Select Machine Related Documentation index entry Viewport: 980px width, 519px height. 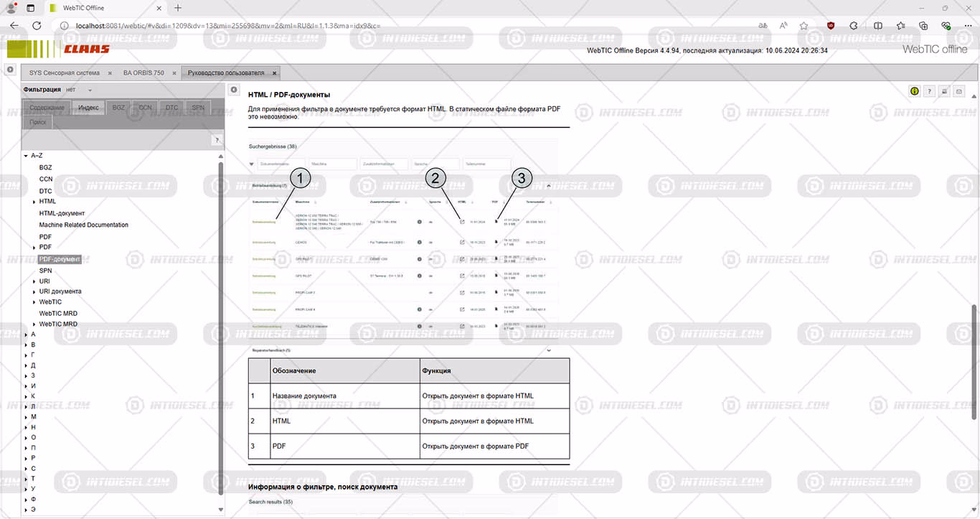[x=83, y=225]
